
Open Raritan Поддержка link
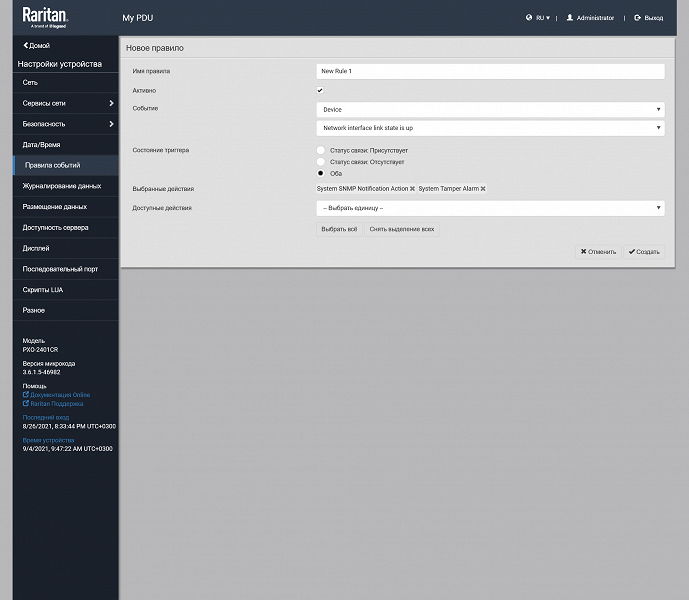[x=57, y=404]
